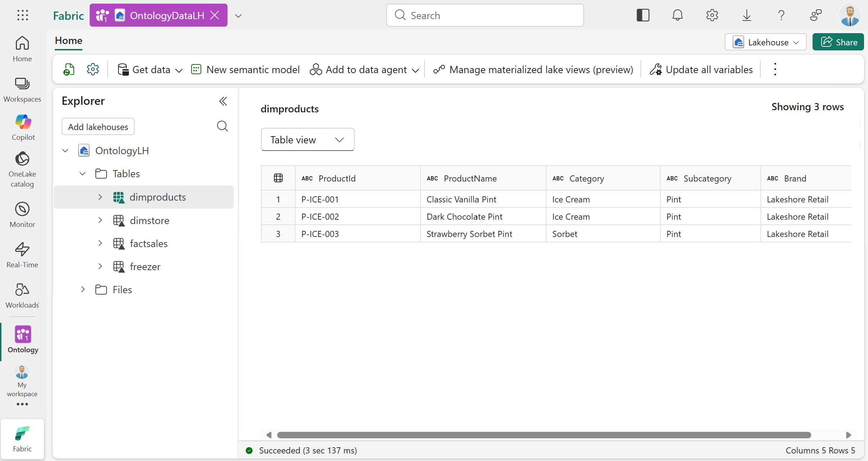The image size is (868, 461).
Task: Toggle the side pane layout icon
Action: click(x=643, y=15)
